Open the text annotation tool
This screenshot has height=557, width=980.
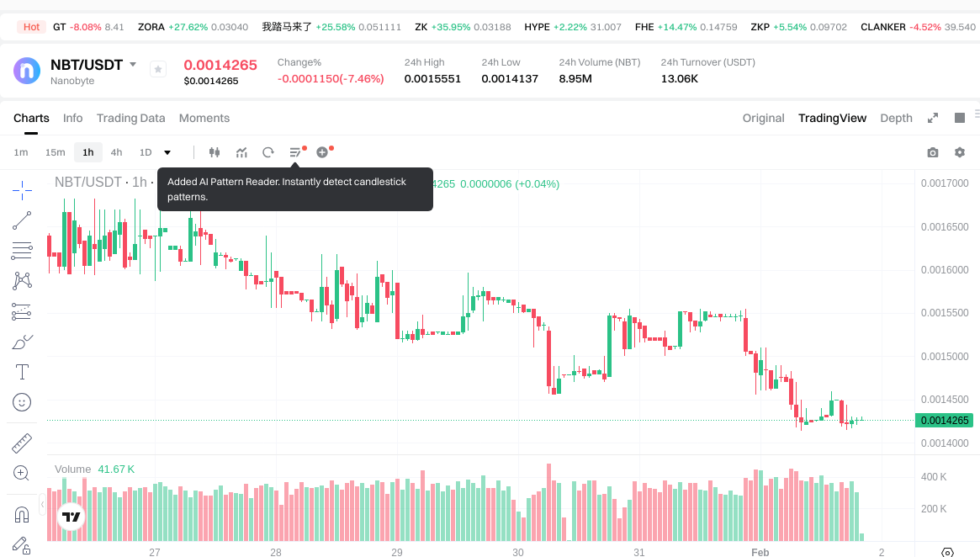(22, 372)
